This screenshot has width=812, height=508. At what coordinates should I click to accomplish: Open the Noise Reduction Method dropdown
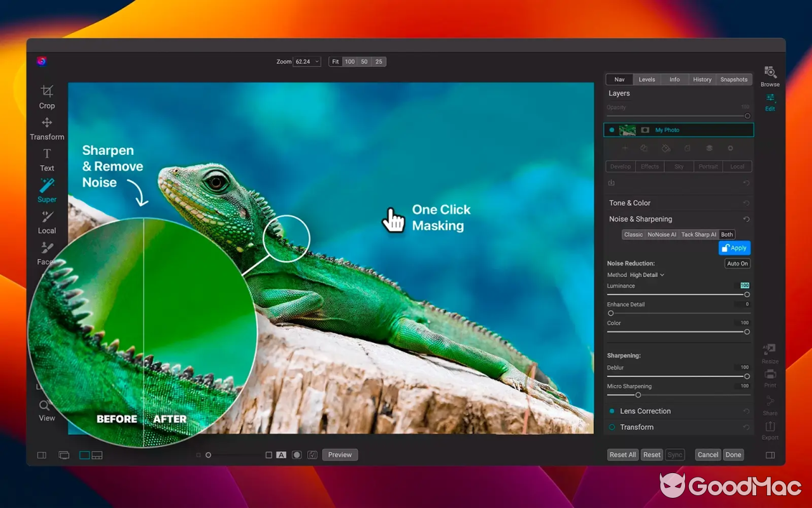click(646, 274)
